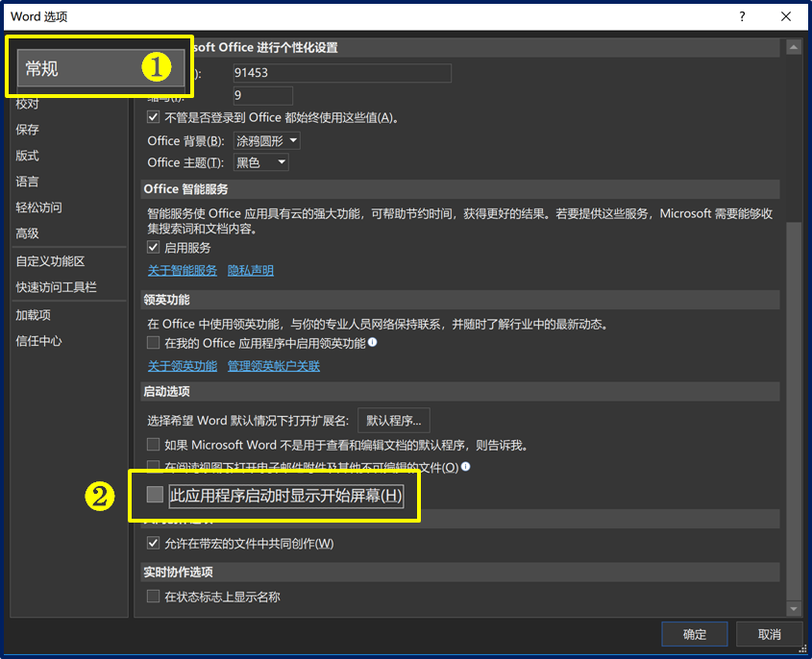Confirm with the 确定 button
The width and height of the screenshot is (812, 659).
[x=695, y=634]
